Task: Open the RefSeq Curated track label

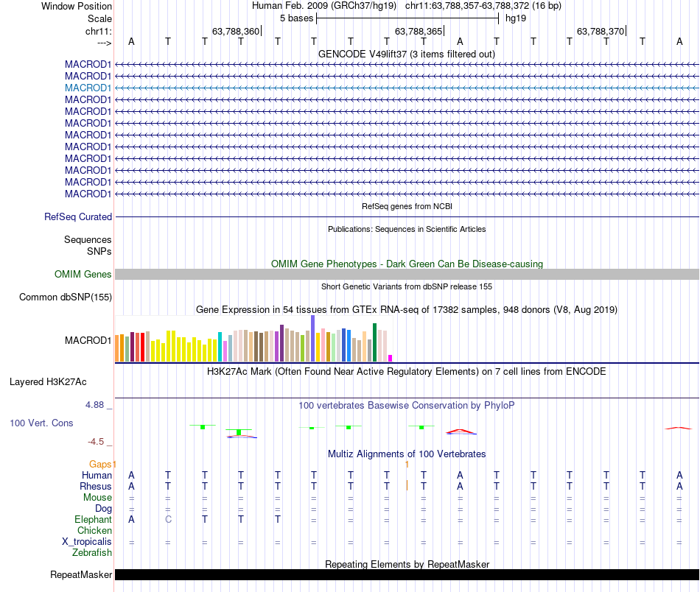Action: tap(78, 216)
